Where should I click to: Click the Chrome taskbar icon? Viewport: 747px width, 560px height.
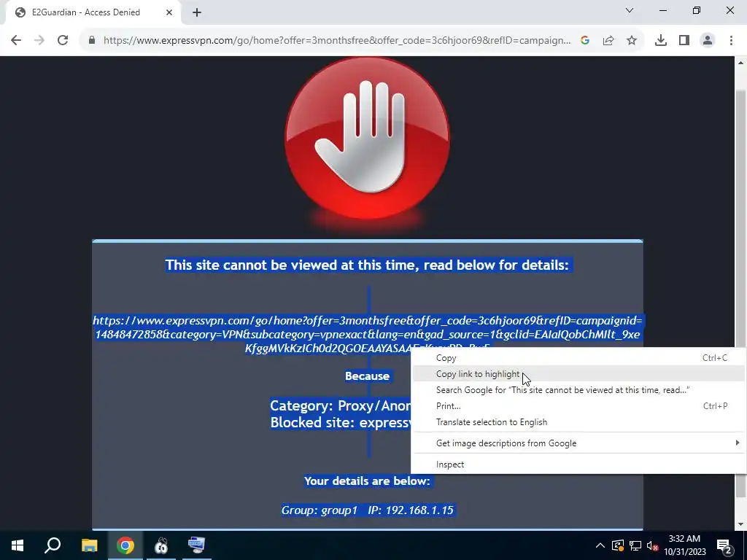pos(125,545)
